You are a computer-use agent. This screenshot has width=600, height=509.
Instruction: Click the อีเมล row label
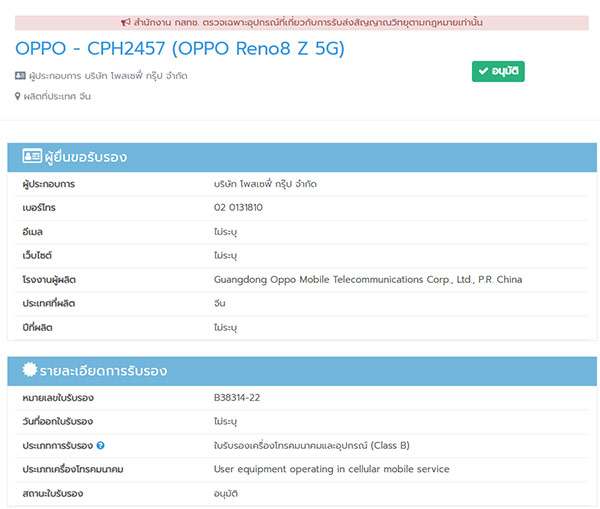click(33, 232)
